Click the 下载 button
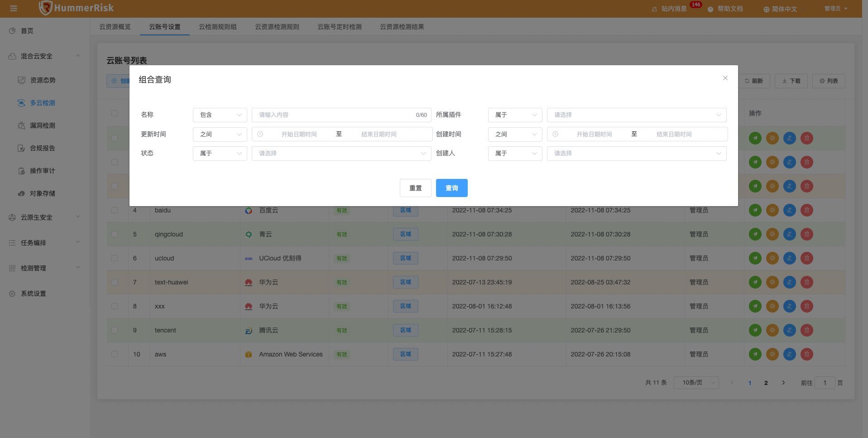The height and width of the screenshot is (438, 868). point(791,81)
